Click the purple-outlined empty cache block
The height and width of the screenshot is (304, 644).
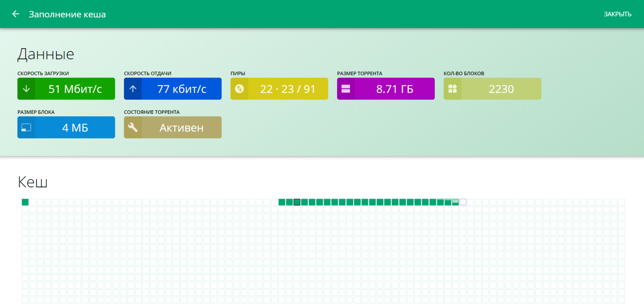coord(463,202)
